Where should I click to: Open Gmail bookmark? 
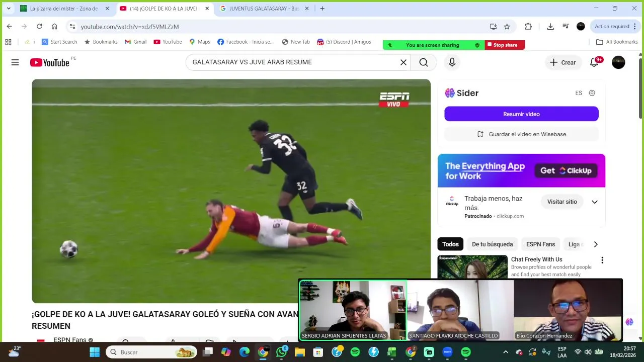135,42
